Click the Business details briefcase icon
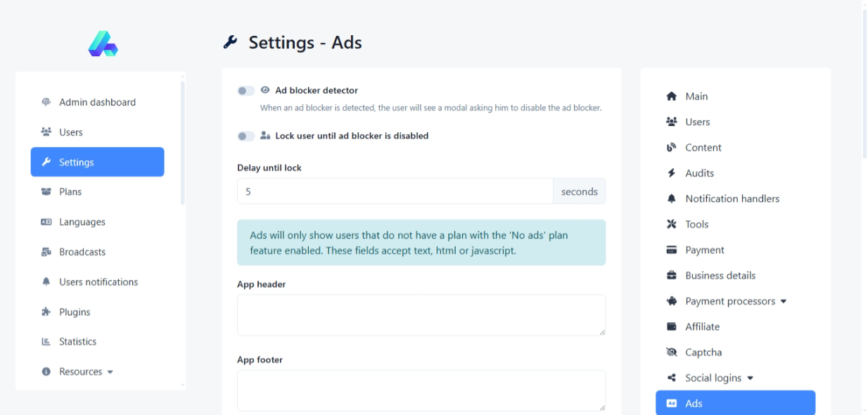 coord(671,276)
